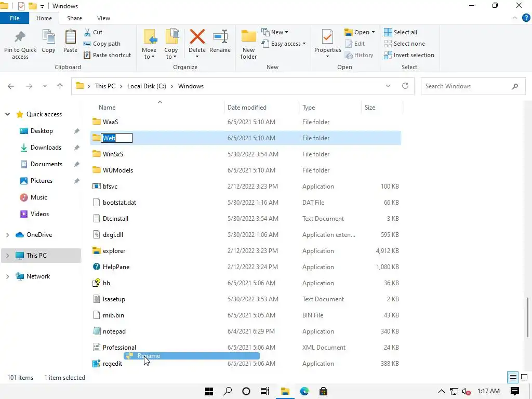Collapse the ribbon with chevron arrow
Screen dimensions: 532x399
tap(515, 18)
